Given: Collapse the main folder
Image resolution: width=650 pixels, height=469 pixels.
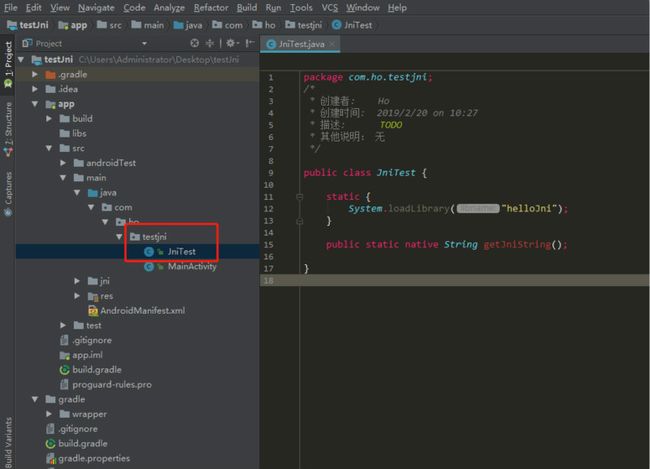Looking at the screenshot, I should point(63,177).
